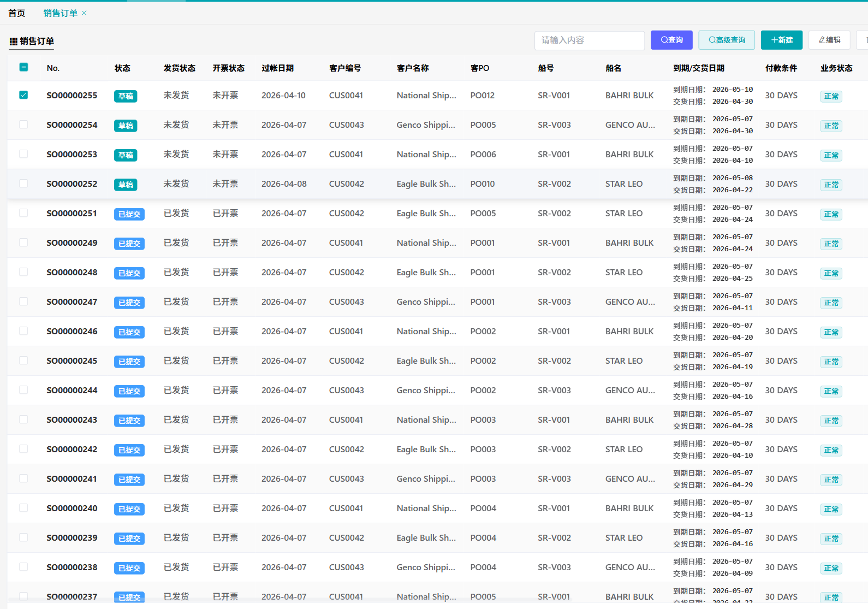Toggle the select-all checkbox in header
This screenshot has height=609, width=868.
23,67
